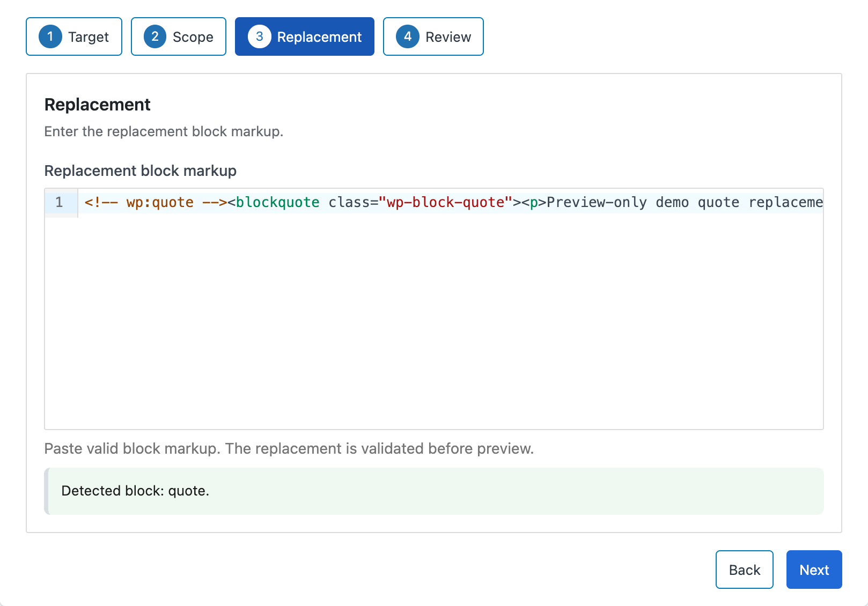Open the Scope step tab

179,36
